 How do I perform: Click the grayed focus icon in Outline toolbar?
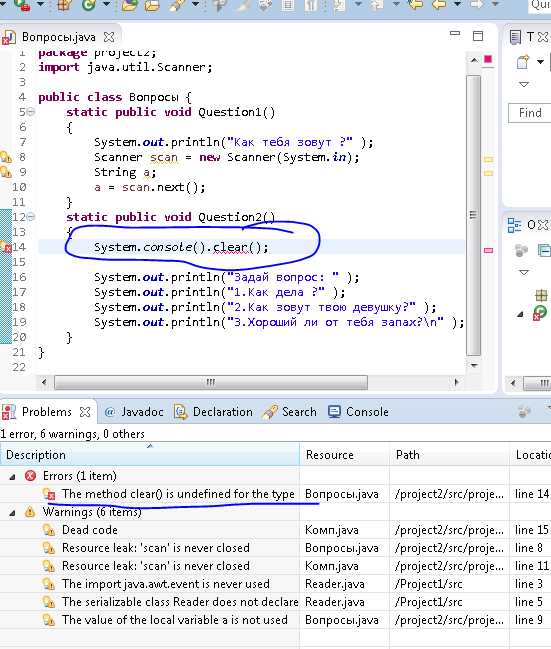click(521, 250)
